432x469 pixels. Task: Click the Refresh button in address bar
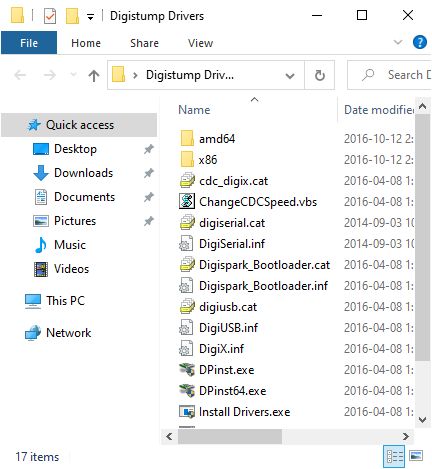[320, 75]
